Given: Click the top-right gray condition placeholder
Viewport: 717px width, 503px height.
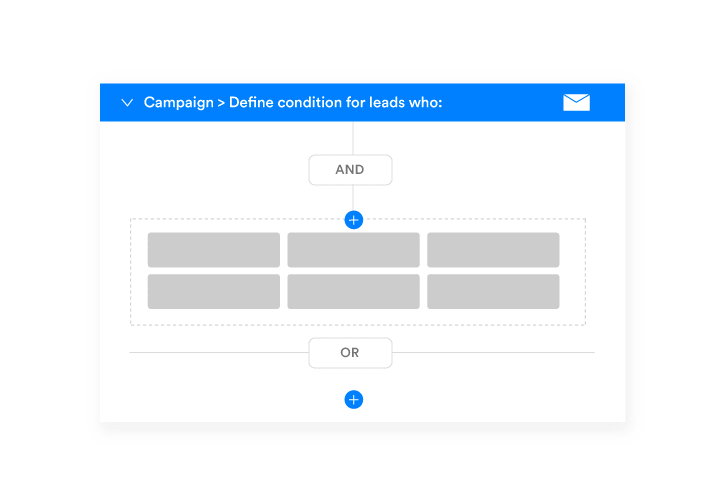Looking at the screenshot, I should pos(493,250).
